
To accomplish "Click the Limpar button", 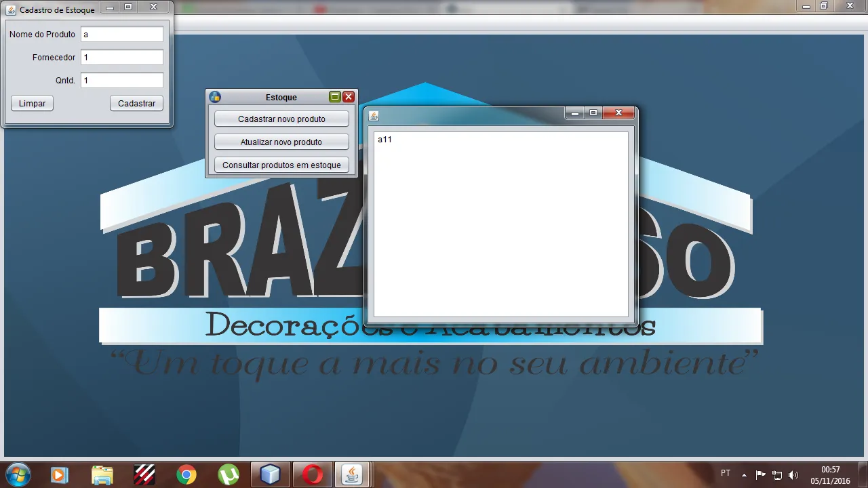I will [32, 104].
